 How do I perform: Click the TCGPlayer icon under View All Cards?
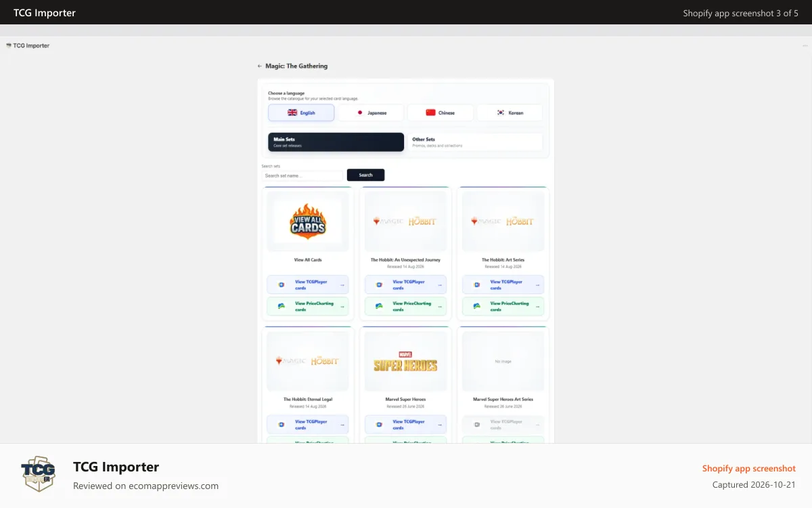pos(281,284)
